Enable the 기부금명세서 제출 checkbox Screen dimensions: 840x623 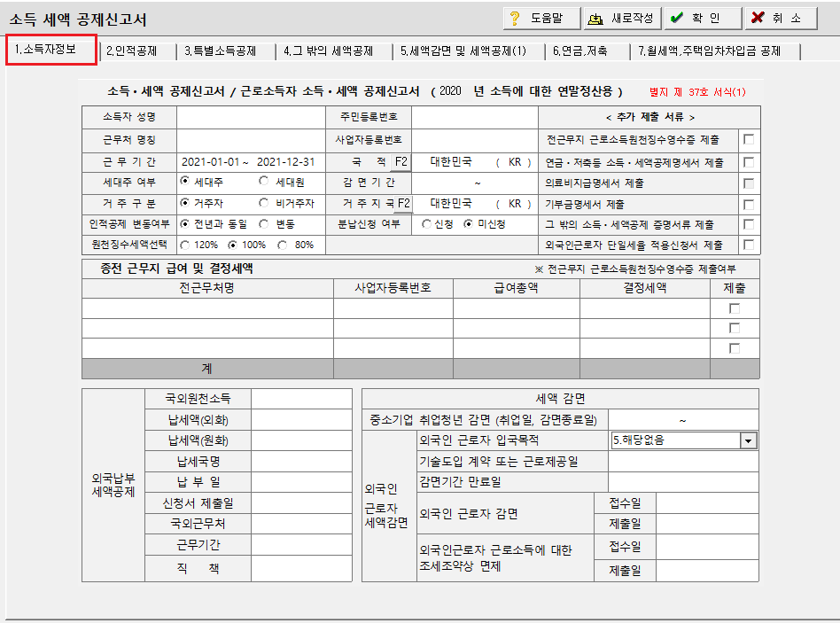click(x=749, y=204)
